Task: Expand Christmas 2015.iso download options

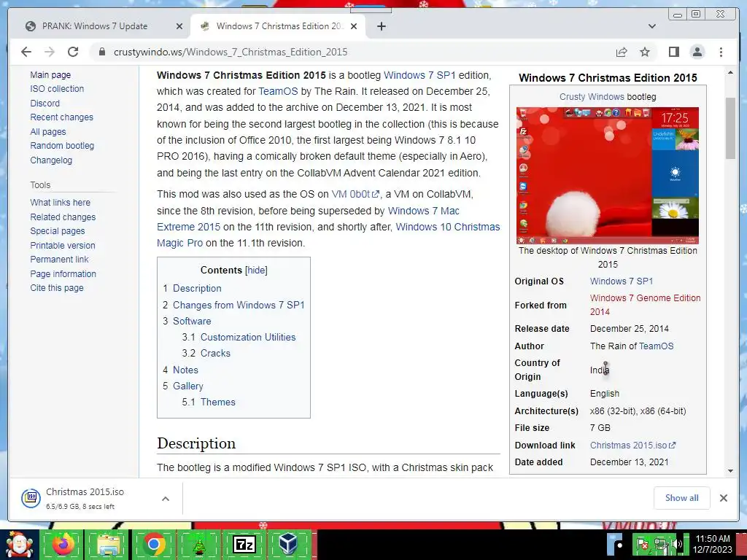Action: point(166,499)
